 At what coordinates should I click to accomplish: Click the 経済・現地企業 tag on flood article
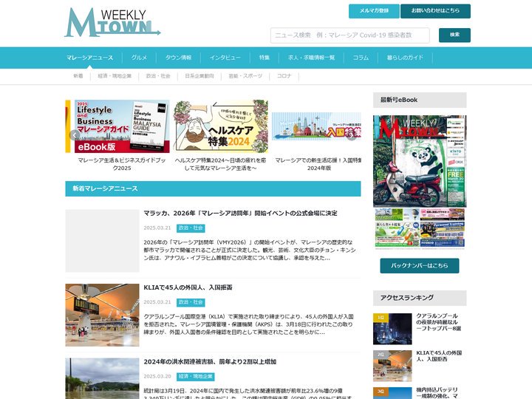195,377
